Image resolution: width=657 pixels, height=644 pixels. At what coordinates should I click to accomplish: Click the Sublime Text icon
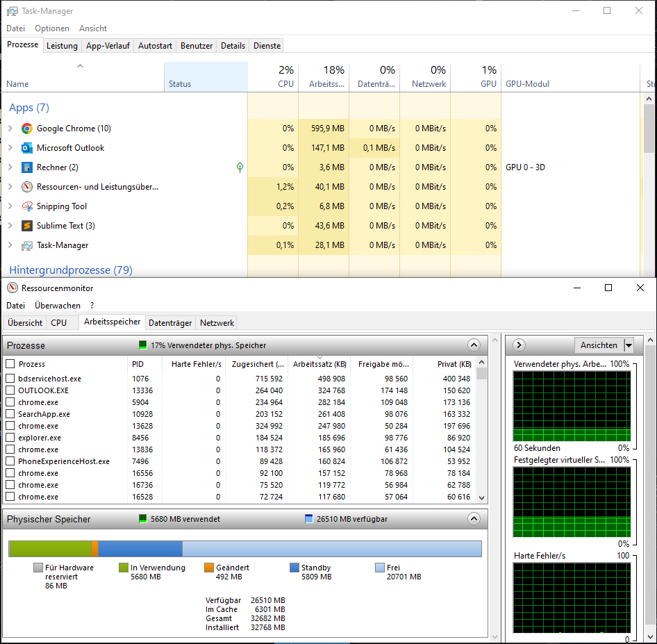[x=27, y=226]
